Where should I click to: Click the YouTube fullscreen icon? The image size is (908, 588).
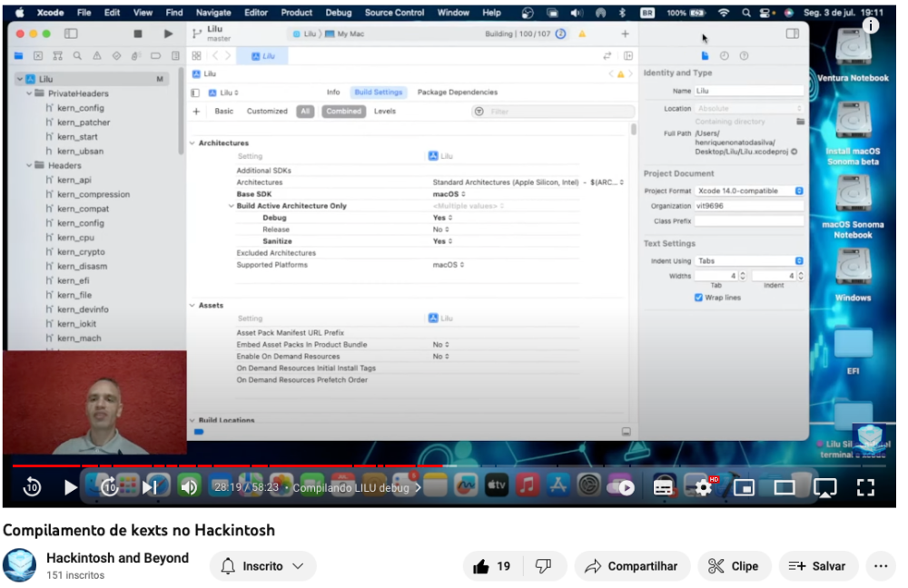point(865,488)
